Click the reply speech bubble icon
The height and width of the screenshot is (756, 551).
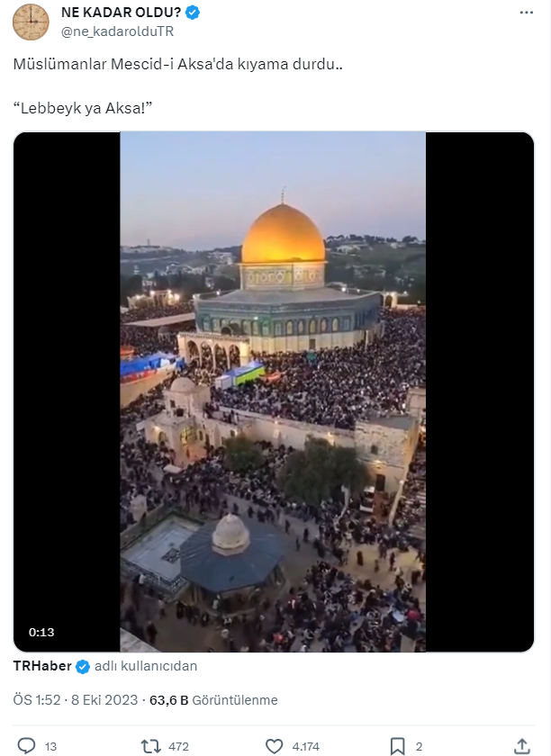pyautogui.click(x=26, y=746)
